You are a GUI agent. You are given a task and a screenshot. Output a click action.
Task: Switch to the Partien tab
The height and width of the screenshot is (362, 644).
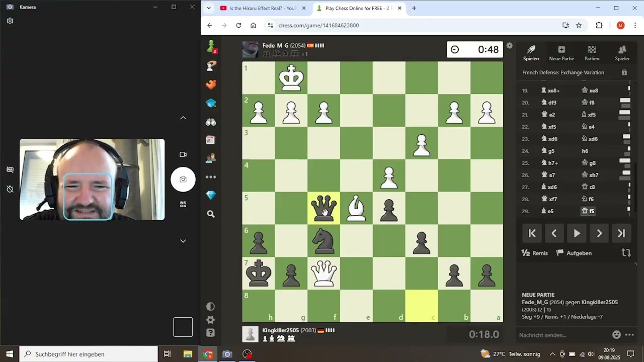pyautogui.click(x=592, y=53)
